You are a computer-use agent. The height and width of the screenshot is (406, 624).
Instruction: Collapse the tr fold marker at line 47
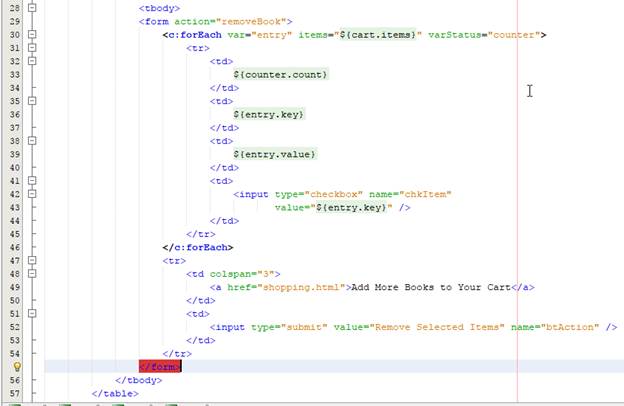coord(32,260)
